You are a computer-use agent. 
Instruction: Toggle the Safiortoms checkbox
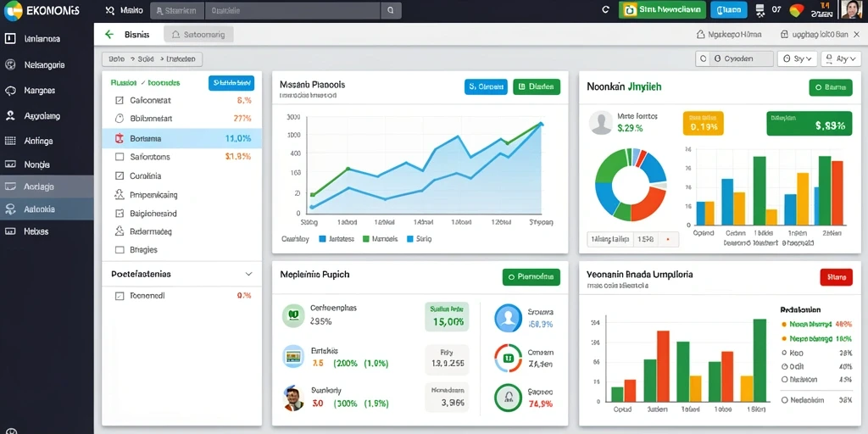click(x=119, y=157)
